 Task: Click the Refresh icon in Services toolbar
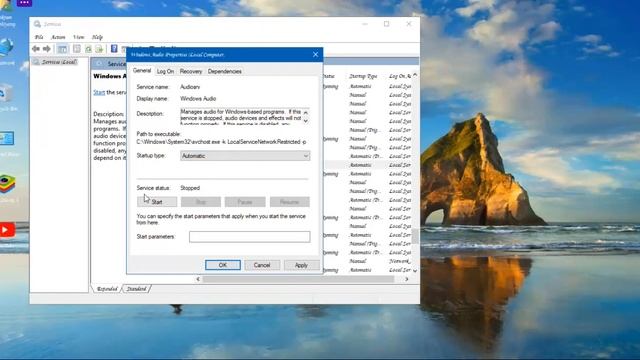tap(88, 49)
